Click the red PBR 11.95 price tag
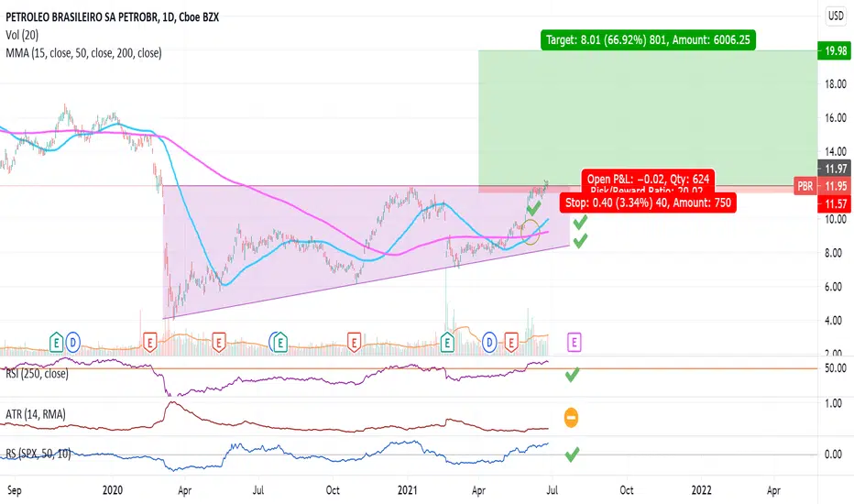This screenshot has height=504, width=854. click(824, 186)
